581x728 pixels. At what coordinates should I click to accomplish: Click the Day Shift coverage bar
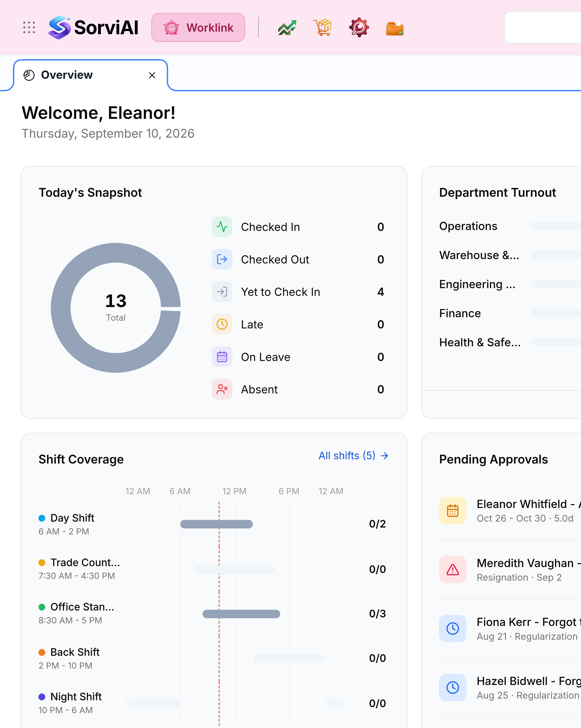pos(217,524)
